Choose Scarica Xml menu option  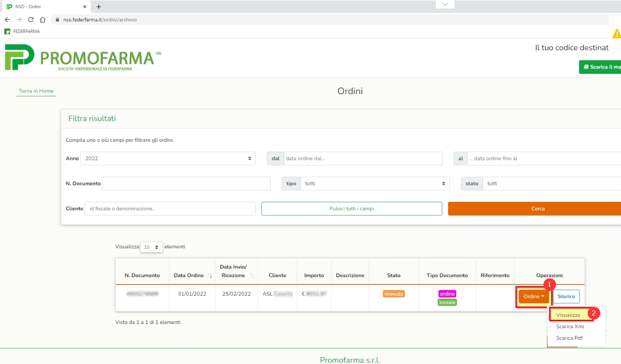570,327
